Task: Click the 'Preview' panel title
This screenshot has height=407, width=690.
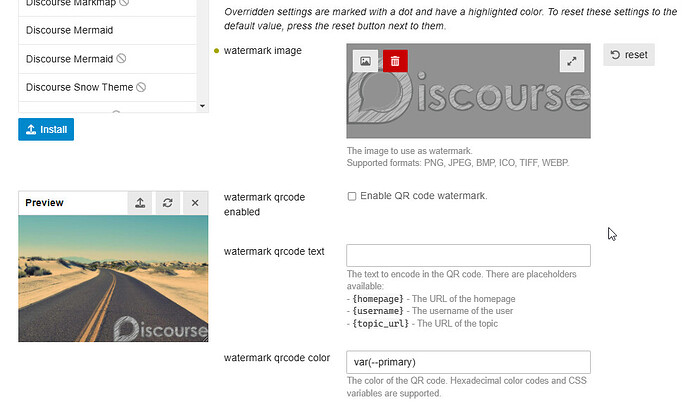Action: [44, 203]
